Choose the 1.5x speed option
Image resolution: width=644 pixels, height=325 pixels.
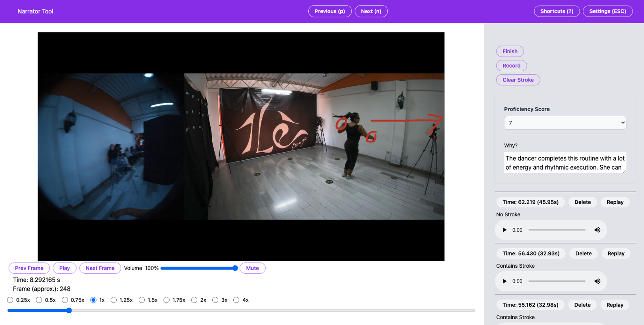point(142,300)
